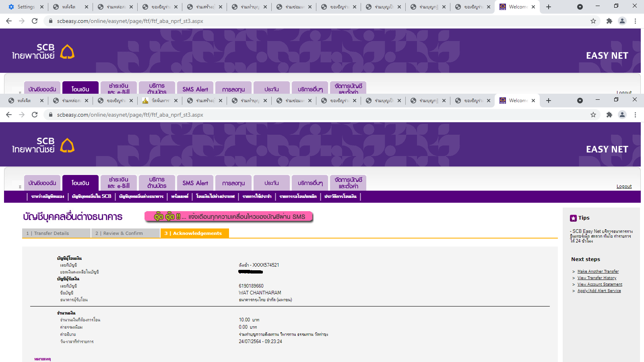Open the profile avatar in the upper window
644x362 pixels.
click(622, 21)
